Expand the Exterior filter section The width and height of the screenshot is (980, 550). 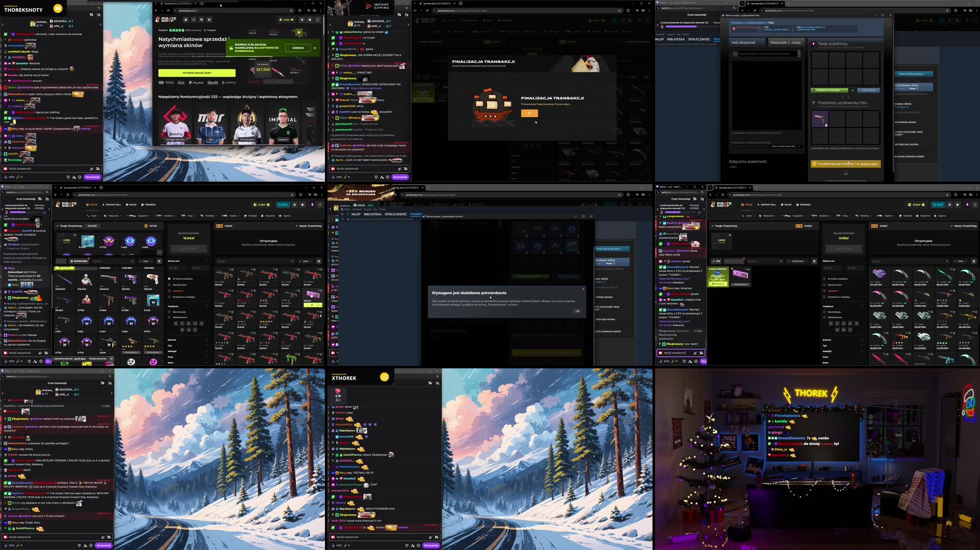coord(172,340)
